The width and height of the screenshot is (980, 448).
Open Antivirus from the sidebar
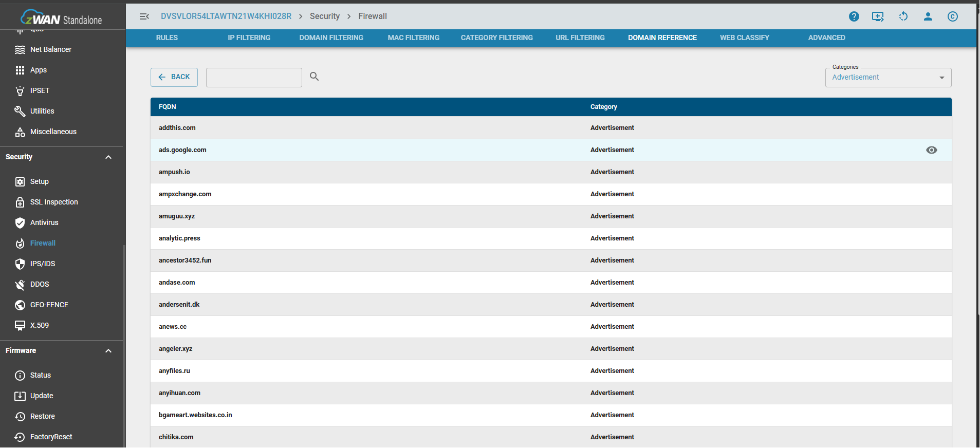(x=44, y=222)
